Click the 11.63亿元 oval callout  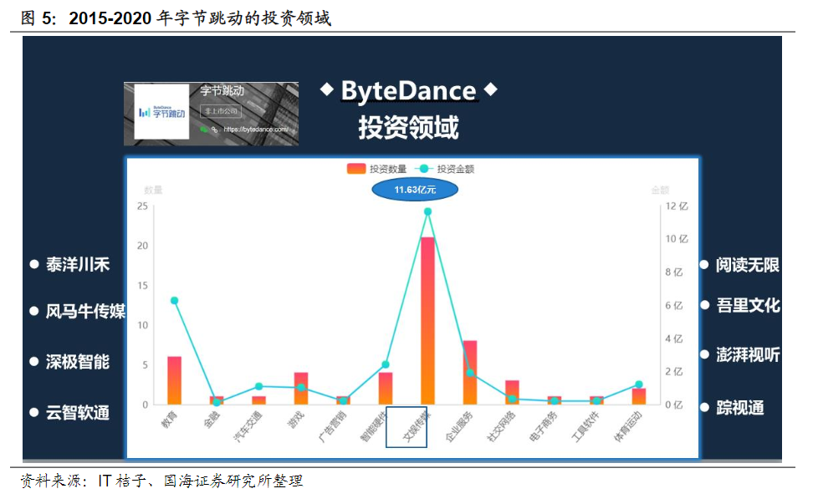pos(415,190)
